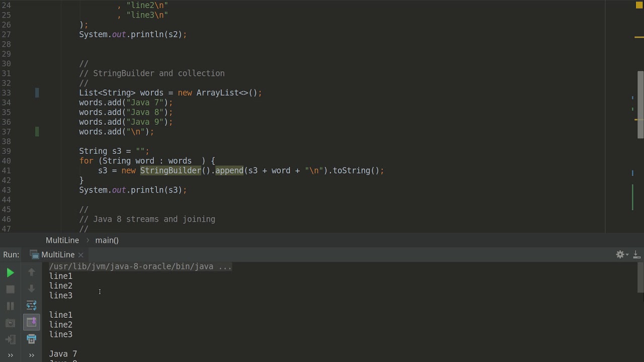Pause the program output
This screenshot has height=362, width=644.
[10, 306]
